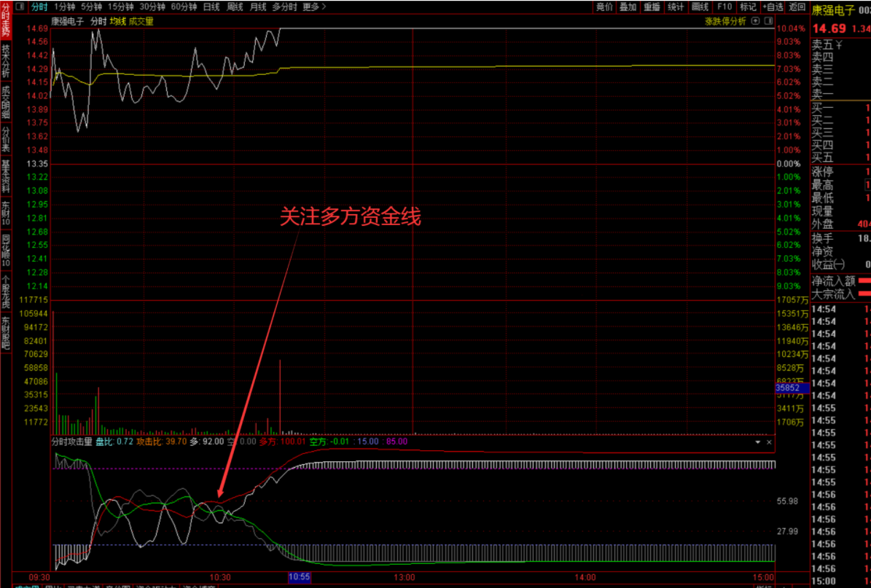Click the 标记 mark button

(749, 7)
